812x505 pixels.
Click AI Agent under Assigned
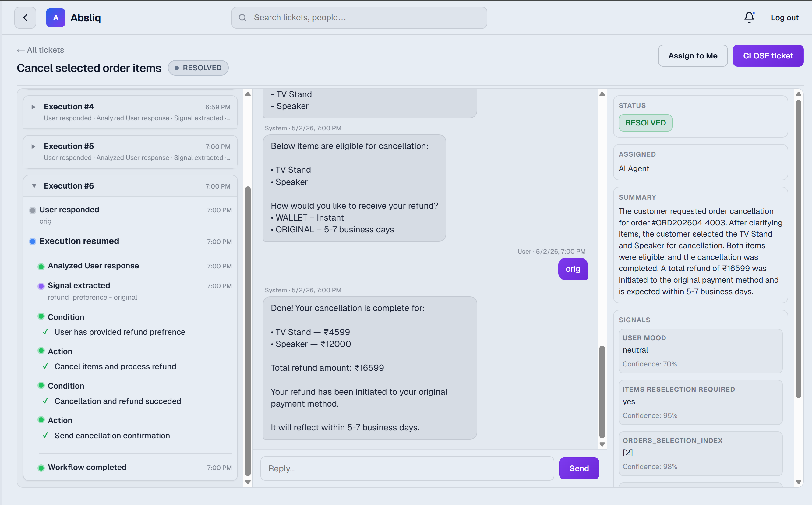coord(634,168)
